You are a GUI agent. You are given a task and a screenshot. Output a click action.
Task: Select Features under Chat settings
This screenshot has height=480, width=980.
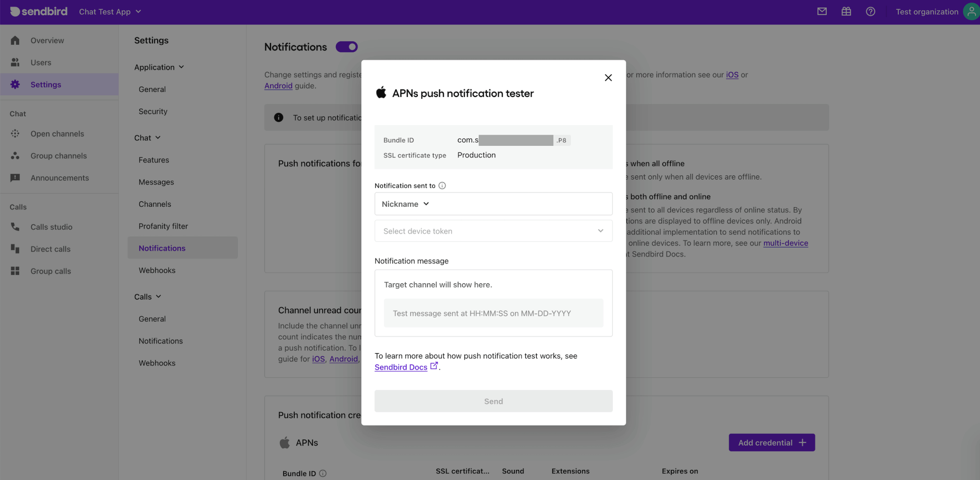pyautogui.click(x=154, y=160)
